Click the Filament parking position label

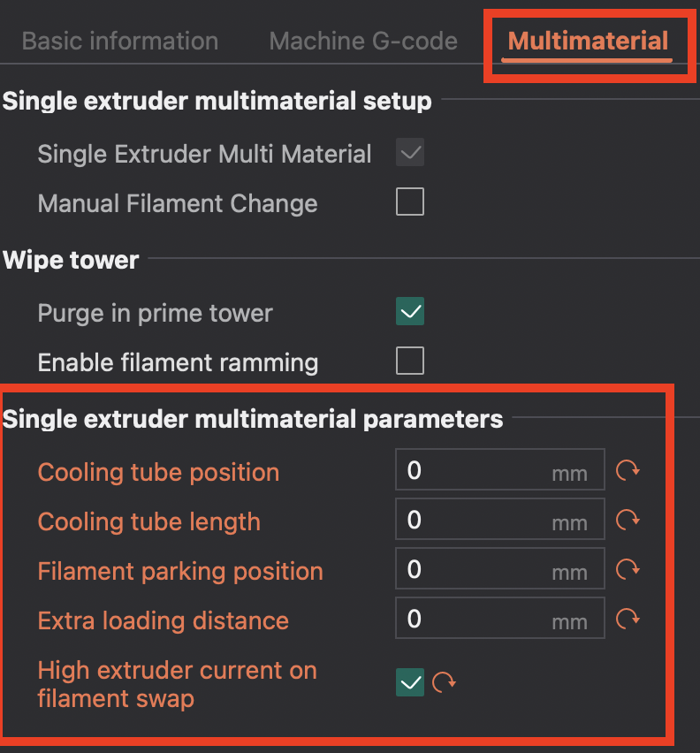coord(180,571)
